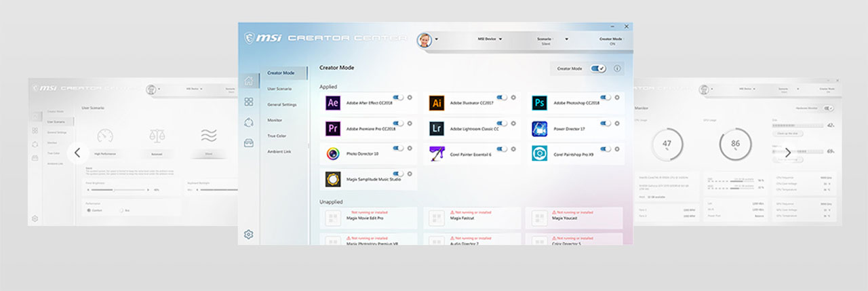Expand the user profile avatar dropdown

coord(437,39)
